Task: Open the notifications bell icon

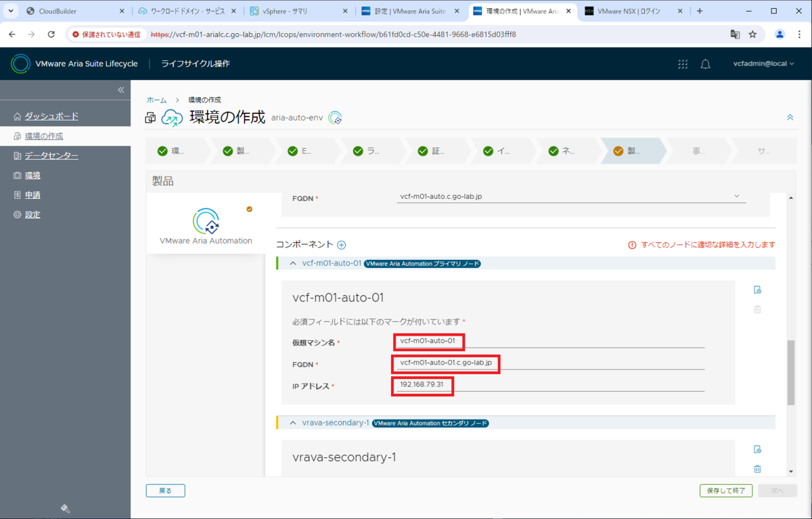Action: point(705,64)
